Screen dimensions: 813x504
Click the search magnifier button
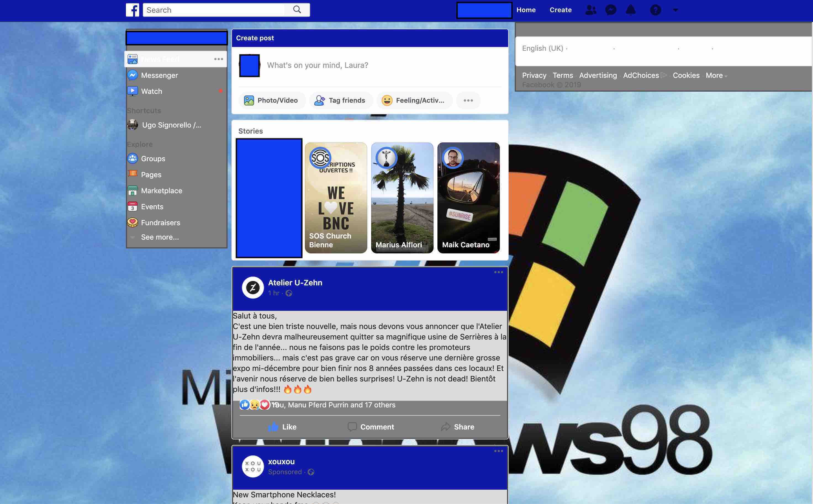tap(297, 10)
